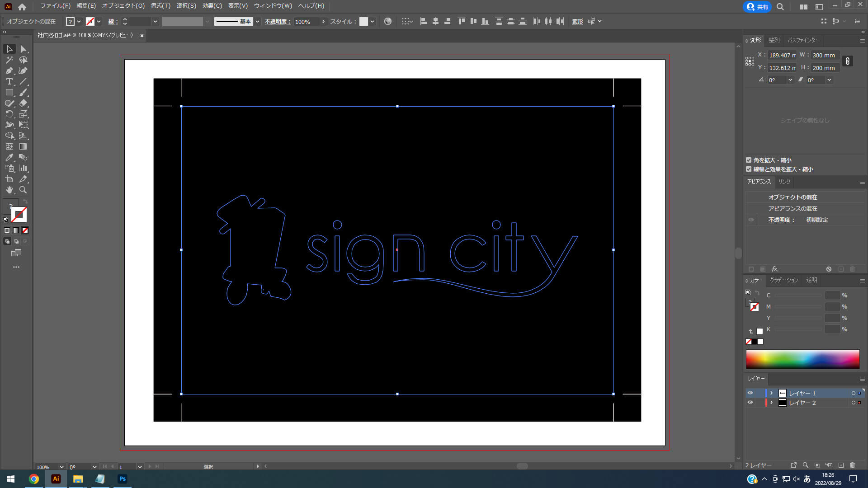Open ファイル(F) menu
The width and height of the screenshot is (868, 488).
click(55, 6)
